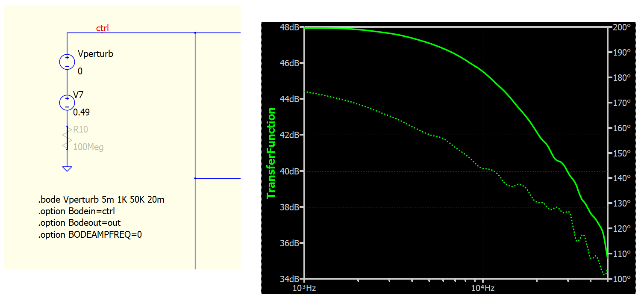Click the 42dB axis label
The width and height of the screenshot is (644, 304).
289,135
